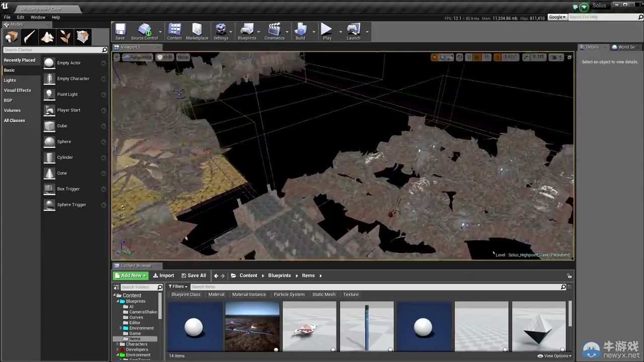The width and height of the screenshot is (644, 362).
Task: Click the Player Start icon
Action: (x=49, y=110)
